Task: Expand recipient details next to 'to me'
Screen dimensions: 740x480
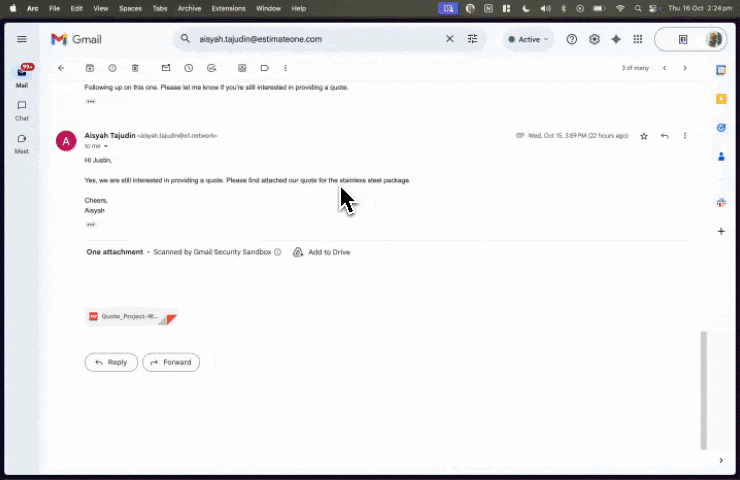Action: pyautogui.click(x=106, y=147)
